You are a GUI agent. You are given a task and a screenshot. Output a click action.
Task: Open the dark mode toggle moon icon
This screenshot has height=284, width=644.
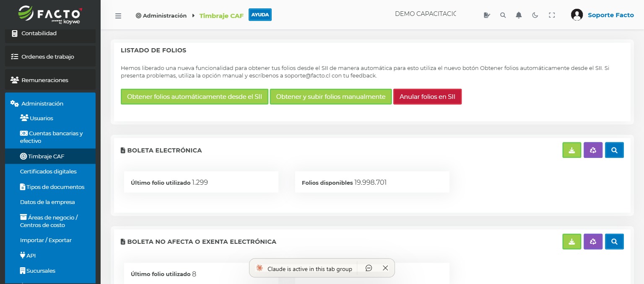click(x=535, y=15)
